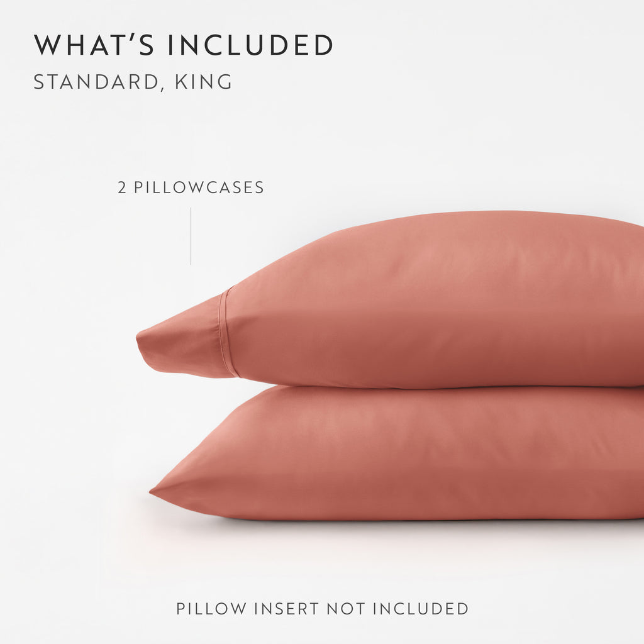Click the "KING" size text
Screen dimensions: 644x644
click(204, 81)
